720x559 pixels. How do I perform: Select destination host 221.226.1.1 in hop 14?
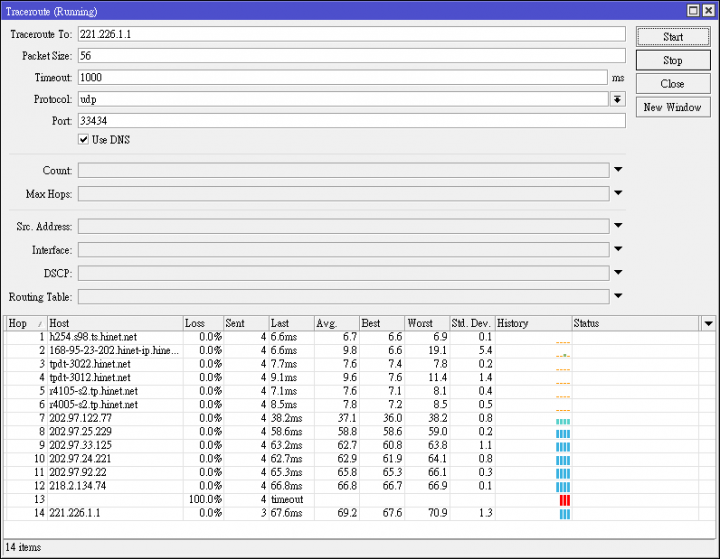tap(74, 513)
